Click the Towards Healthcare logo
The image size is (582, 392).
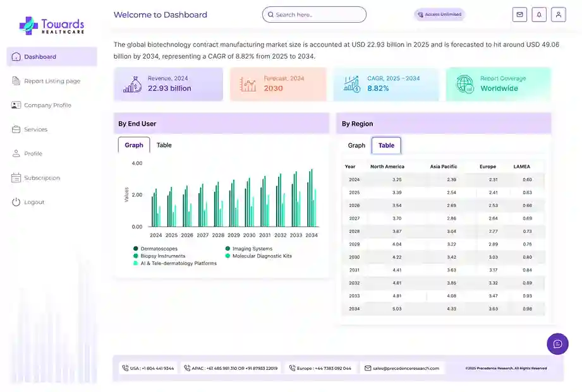click(51, 25)
